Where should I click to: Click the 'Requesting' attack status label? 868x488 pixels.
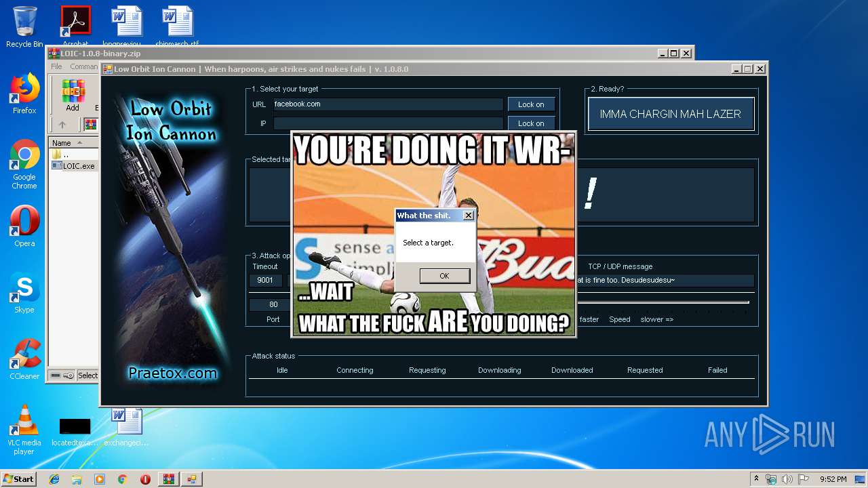(427, 370)
